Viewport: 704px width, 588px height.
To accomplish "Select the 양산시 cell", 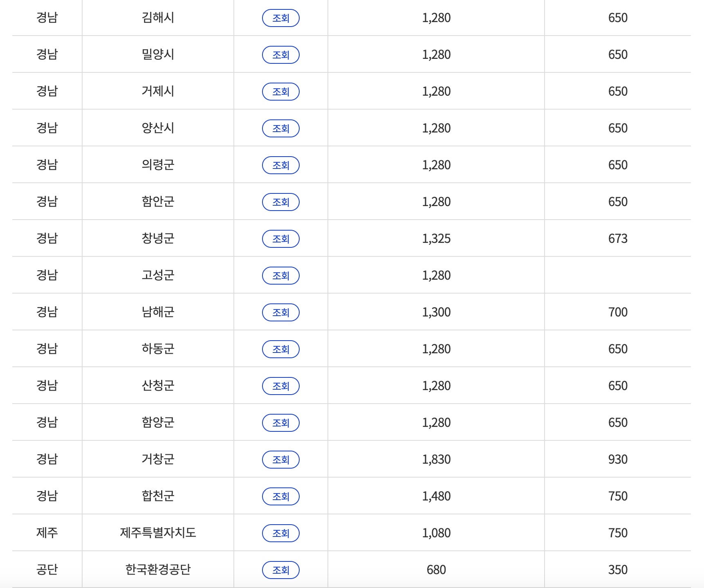I will pos(158,128).
